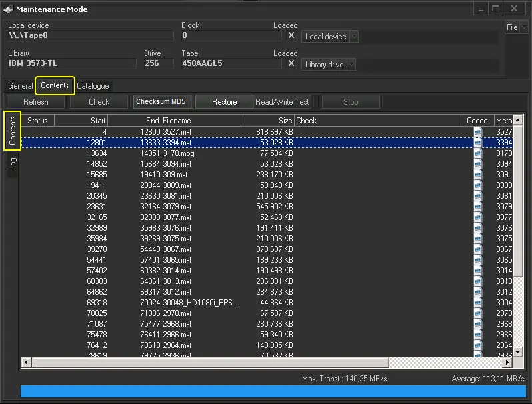The image size is (532, 404).
Task: Click the codec icon for 3067.mxf row
Action: pos(477,249)
